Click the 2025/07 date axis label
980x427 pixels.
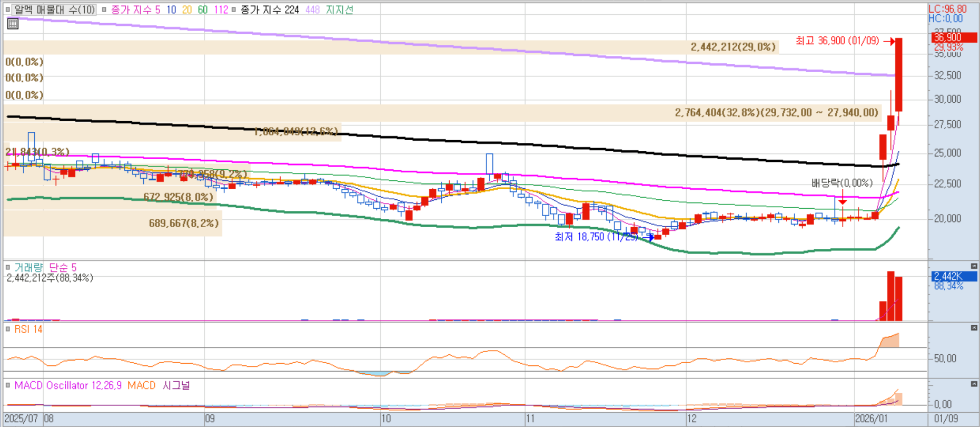(x=21, y=419)
